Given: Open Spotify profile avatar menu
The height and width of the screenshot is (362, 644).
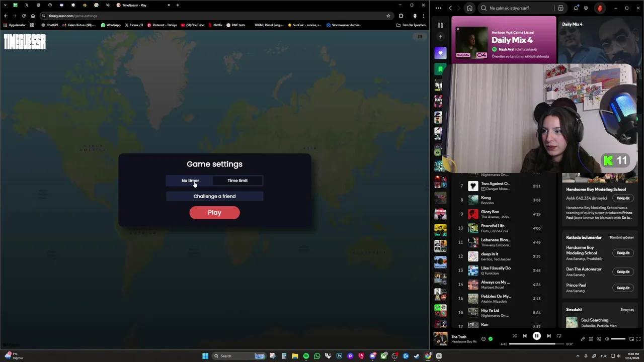Looking at the screenshot, I should tap(599, 8).
